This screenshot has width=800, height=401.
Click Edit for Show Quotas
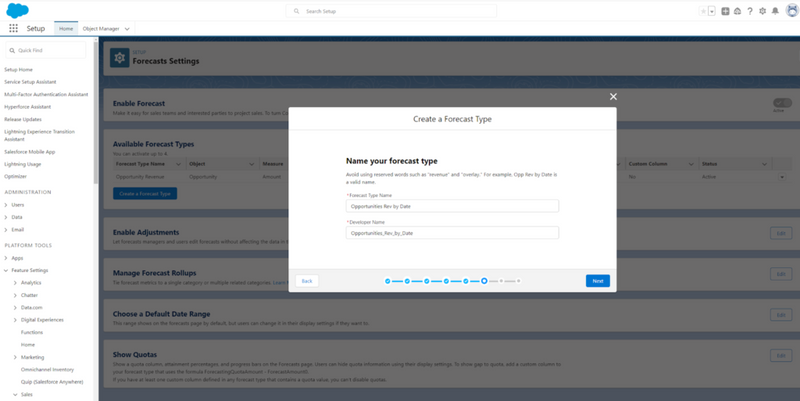[781, 356]
